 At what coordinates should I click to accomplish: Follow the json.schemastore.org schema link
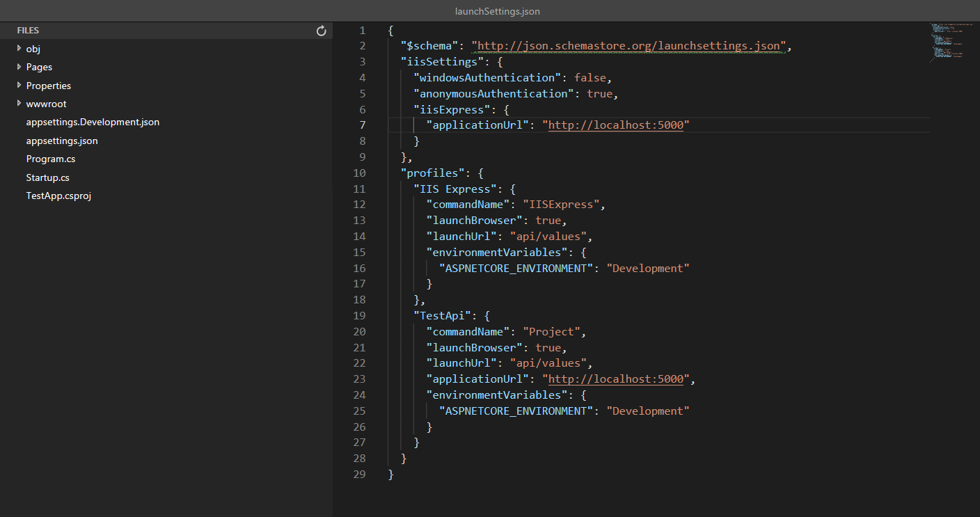click(629, 46)
